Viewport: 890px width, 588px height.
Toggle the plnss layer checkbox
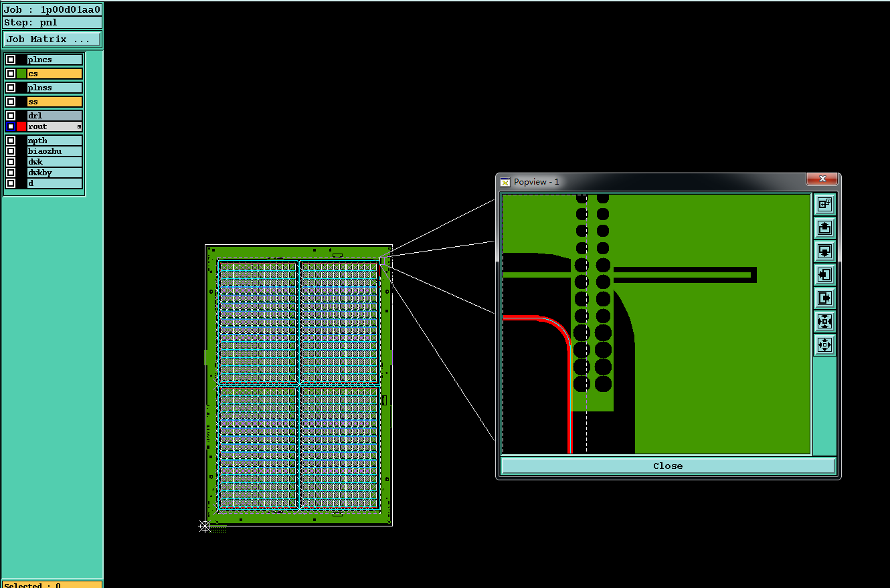pos(11,88)
